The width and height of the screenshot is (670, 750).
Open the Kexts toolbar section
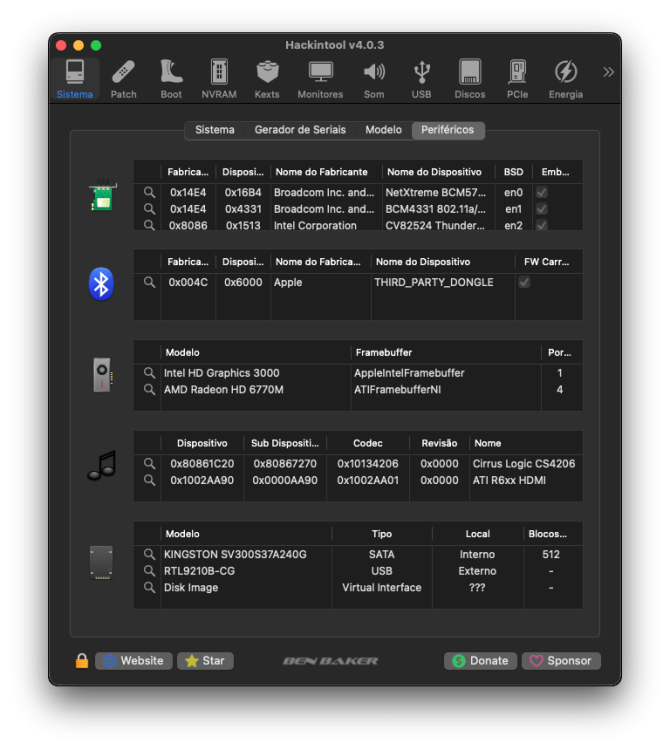tap(267, 79)
